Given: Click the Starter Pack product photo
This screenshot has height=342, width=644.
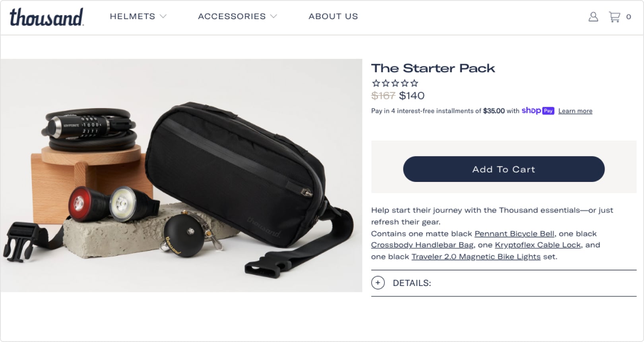Looking at the screenshot, I should 181,176.
